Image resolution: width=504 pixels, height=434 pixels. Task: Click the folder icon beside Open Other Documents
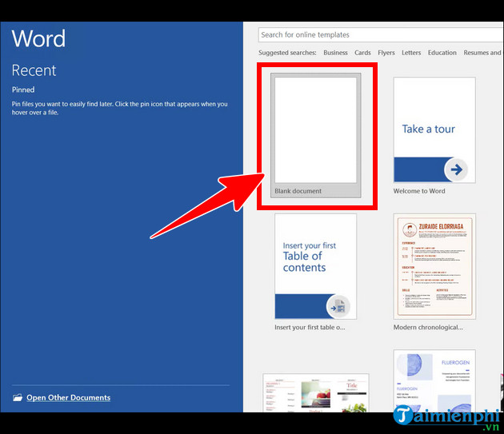tap(18, 398)
